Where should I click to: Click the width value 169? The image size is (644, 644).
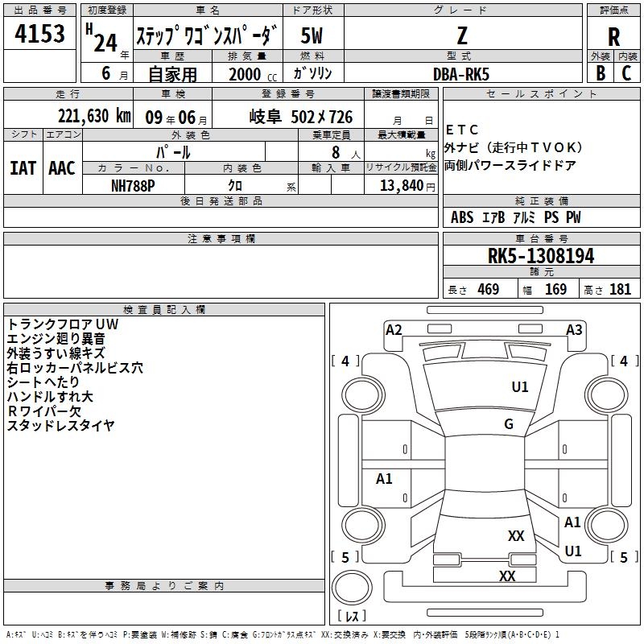[x=555, y=289]
